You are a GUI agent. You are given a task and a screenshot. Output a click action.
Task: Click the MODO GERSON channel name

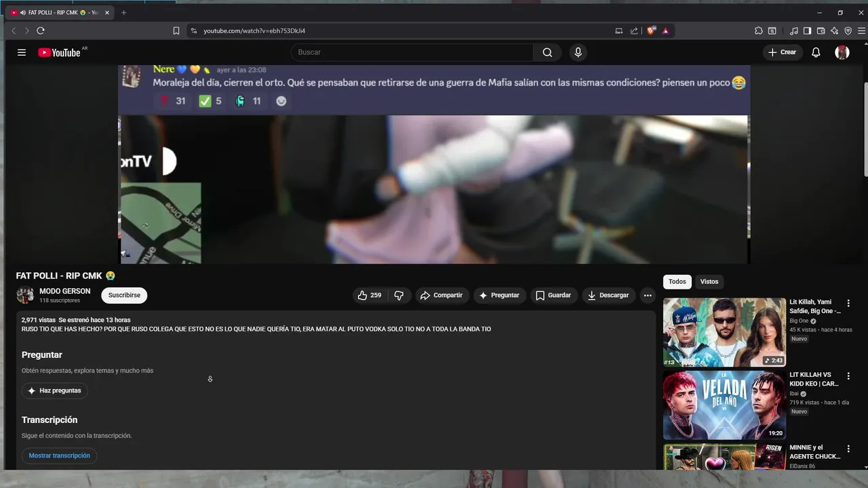(x=64, y=291)
